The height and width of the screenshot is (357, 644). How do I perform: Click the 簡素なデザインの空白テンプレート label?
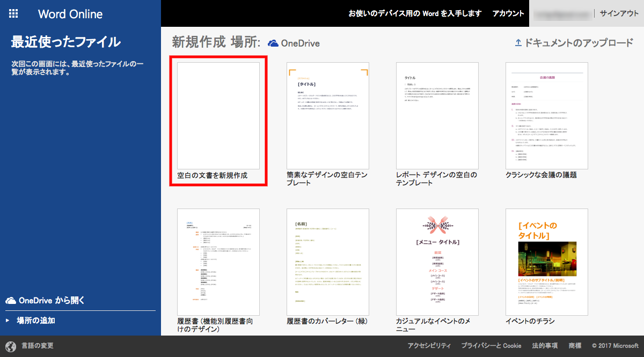tap(326, 178)
